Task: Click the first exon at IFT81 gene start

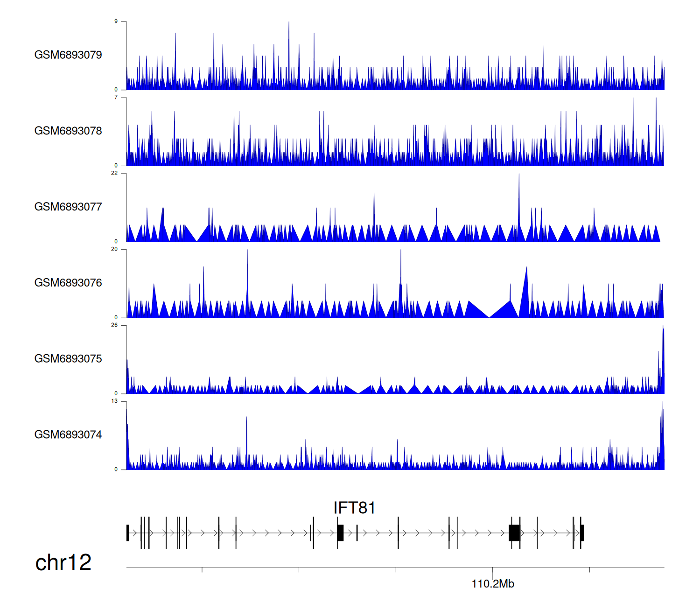Action: (x=127, y=533)
